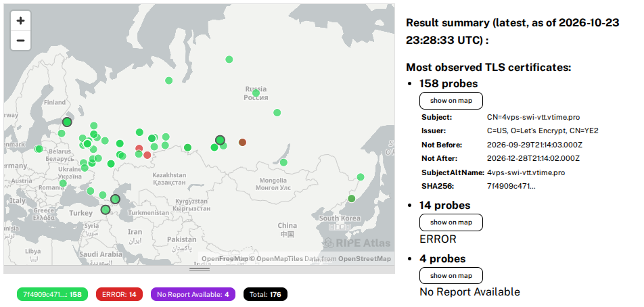
Task: Click the SHA256 value 7f4909c471...
Action: 511,187
